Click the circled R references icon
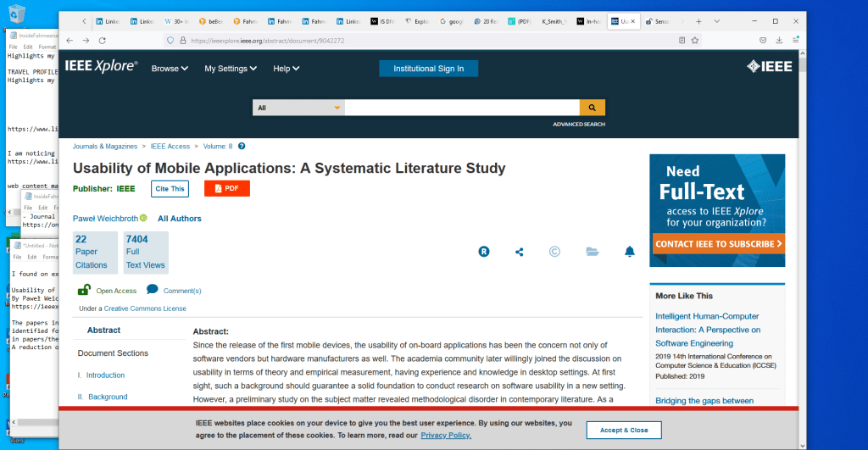The image size is (868, 450). pos(484,252)
